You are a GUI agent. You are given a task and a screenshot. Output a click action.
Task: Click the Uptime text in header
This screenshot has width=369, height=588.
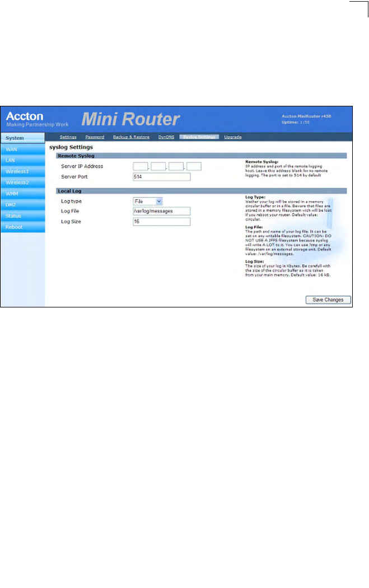tap(296, 122)
